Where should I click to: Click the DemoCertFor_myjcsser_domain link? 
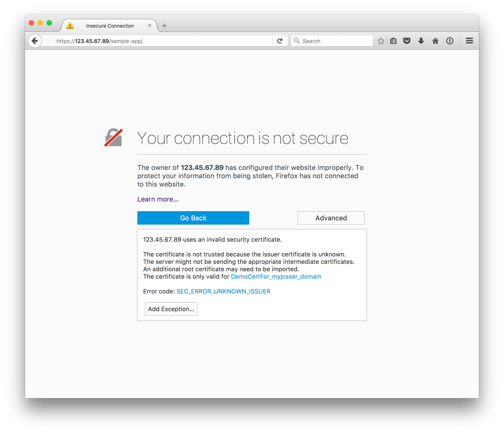click(276, 276)
